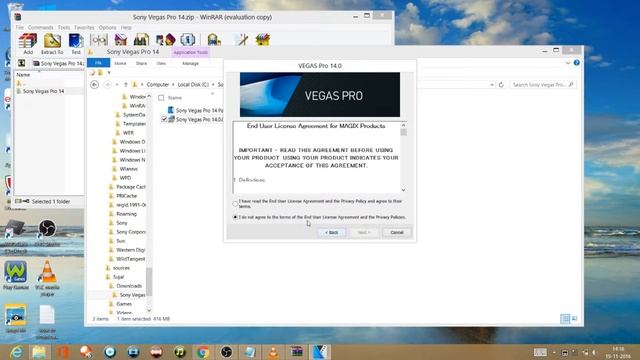Click the Next button in installer
Image resolution: width=640 pixels, height=360 pixels.
(x=364, y=232)
